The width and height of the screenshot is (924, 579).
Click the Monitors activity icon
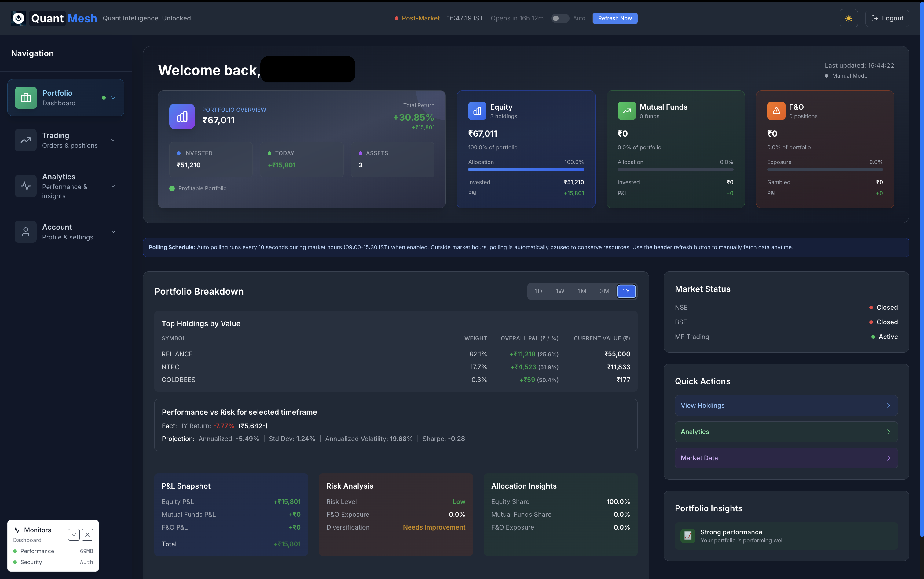(x=17, y=530)
